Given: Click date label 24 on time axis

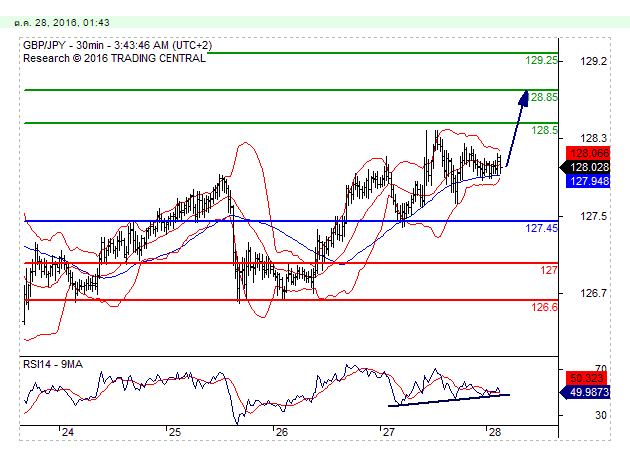Looking at the screenshot, I should 68,432.
